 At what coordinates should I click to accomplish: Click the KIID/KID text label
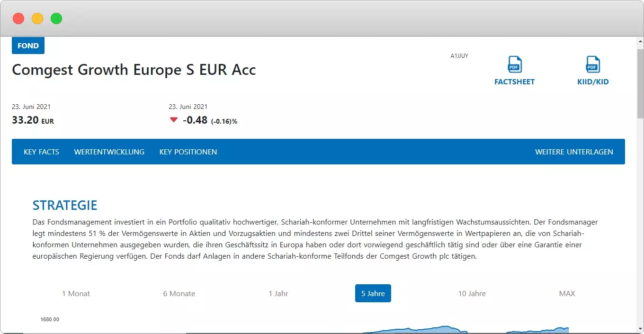point(593,82)
